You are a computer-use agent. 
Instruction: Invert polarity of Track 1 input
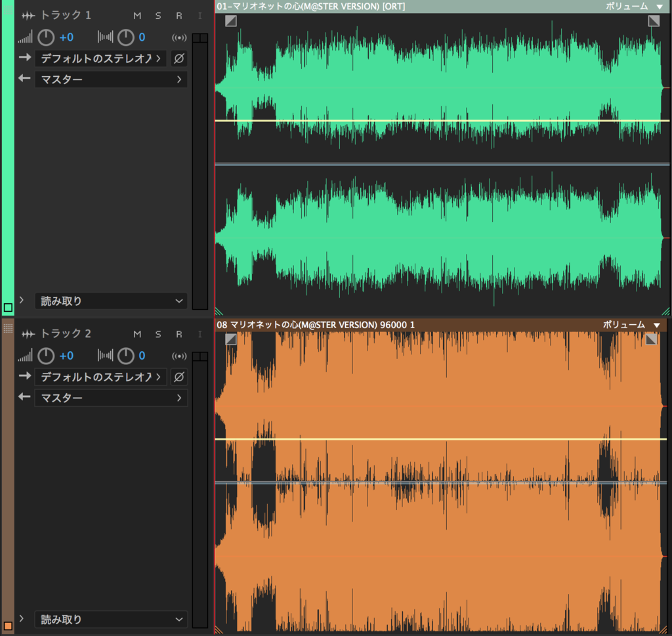pyautogui.click(x=179, y=58)
